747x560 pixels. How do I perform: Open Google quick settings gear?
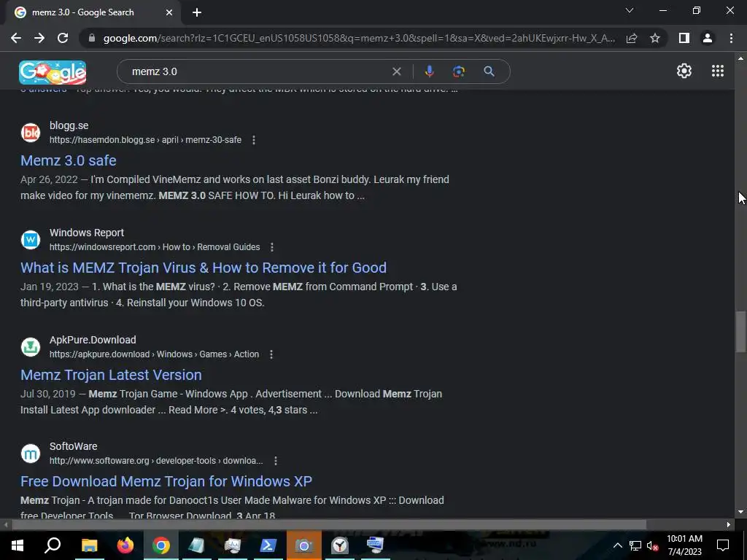(684, 71)
